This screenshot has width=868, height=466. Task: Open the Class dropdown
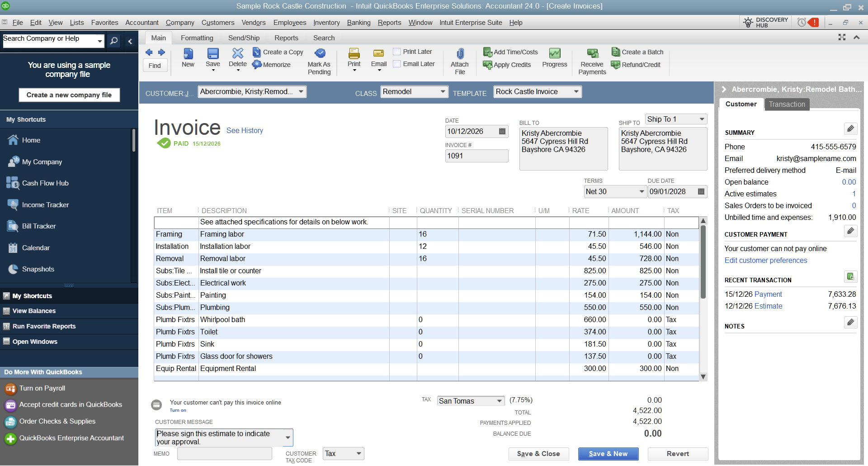point(443,91)
